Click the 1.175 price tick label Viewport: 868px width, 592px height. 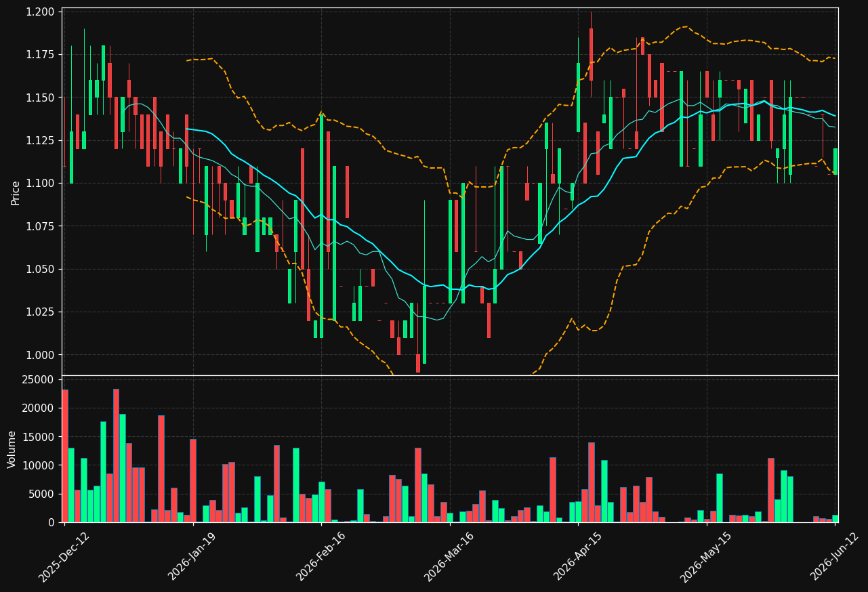click(x=42, y=55)
